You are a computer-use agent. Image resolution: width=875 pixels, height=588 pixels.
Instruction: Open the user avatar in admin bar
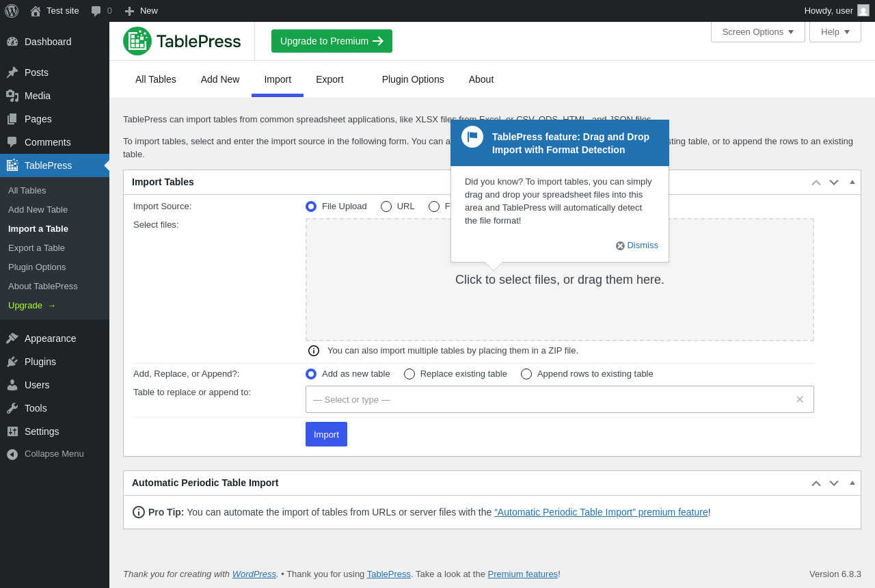tap(863, 10)
